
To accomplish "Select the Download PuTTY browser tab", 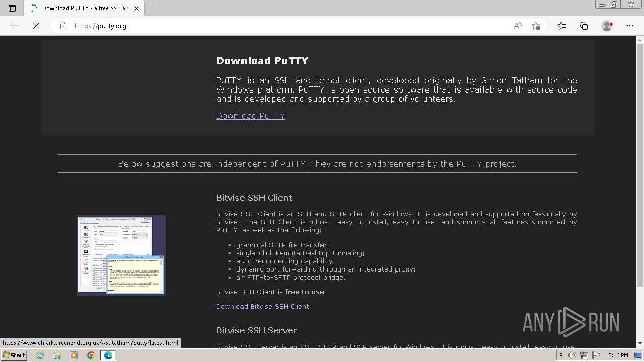I will (85, 8).
